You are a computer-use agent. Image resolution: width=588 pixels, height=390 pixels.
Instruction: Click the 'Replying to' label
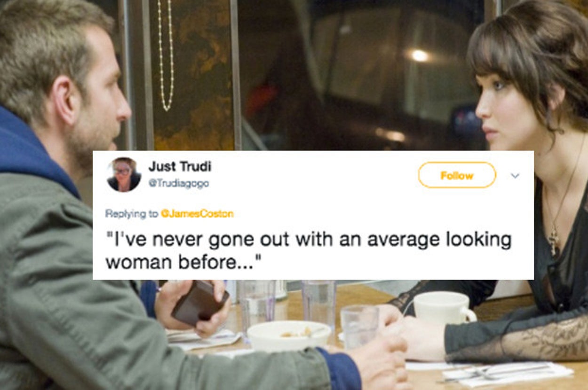pos(132,214)
